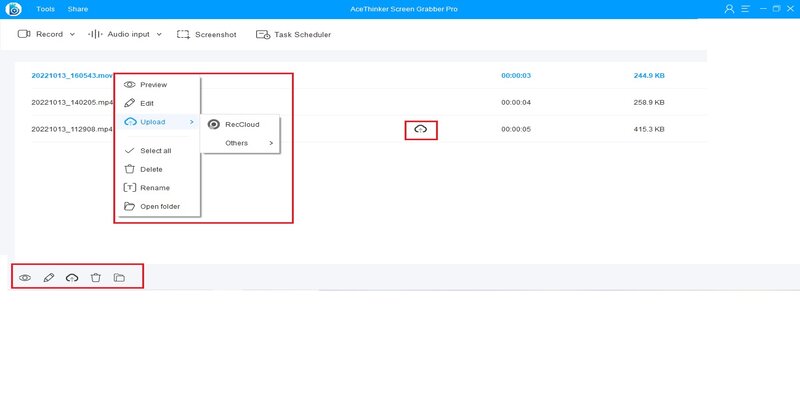Choose Select all in the context menu
This screenshot has width=800, height=400.
[x=156, y=151]
